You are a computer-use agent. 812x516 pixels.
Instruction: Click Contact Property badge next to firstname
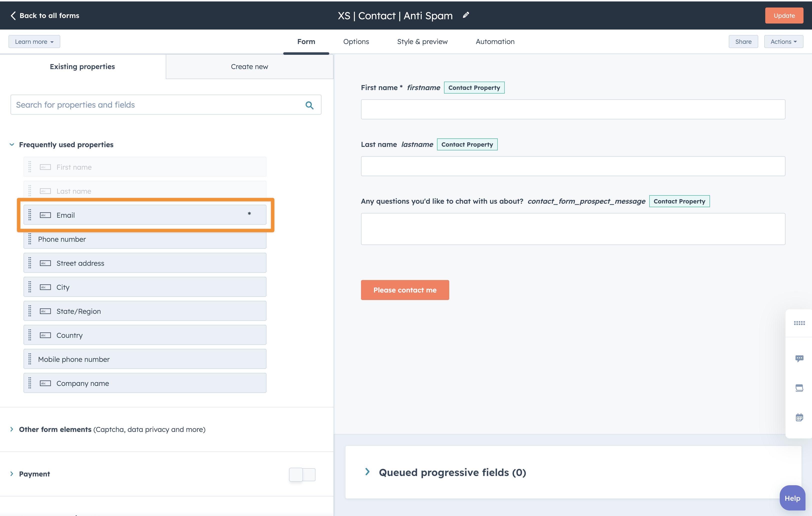474,88
